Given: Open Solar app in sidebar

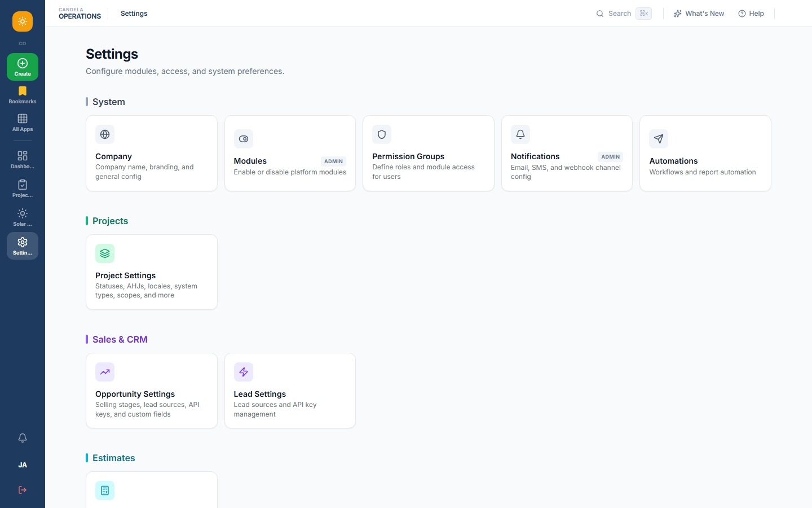Looking at the screenshot, I should click(x=23, y=217).
